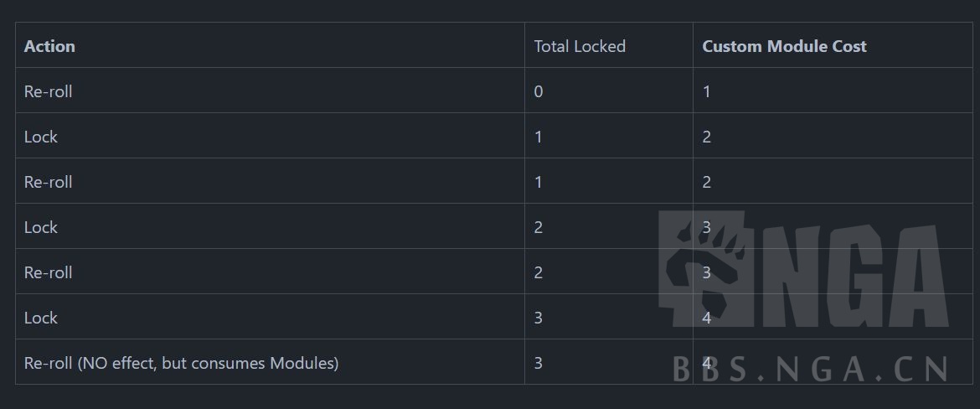
Task: Click the "Lock" cell with Total Locked 3
Action: coord(40,318)
